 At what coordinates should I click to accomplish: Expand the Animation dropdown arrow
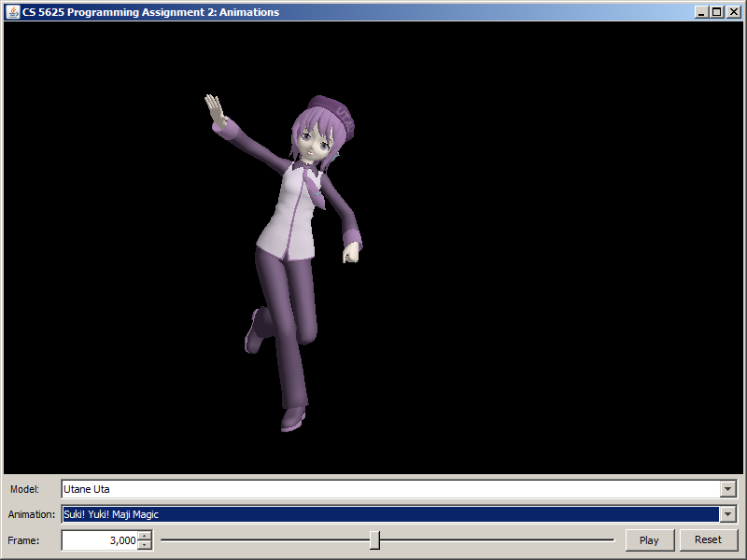pyautogui.click(x=728, y=514)
